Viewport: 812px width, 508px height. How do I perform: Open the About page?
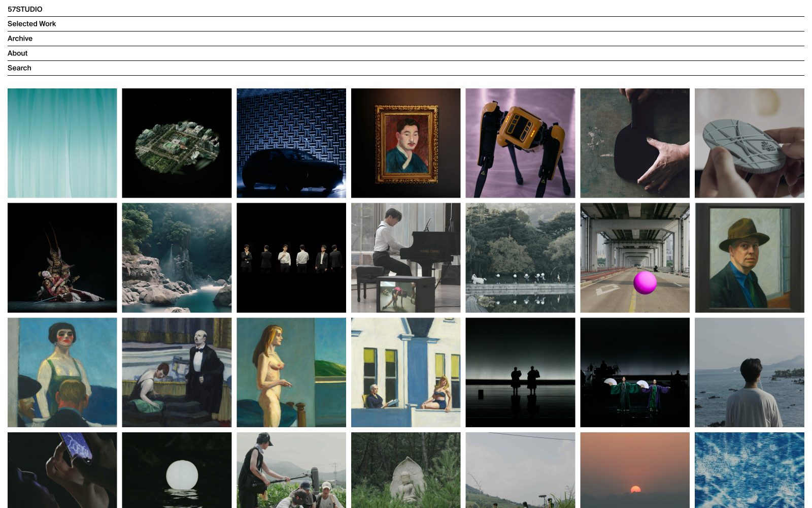17,53
